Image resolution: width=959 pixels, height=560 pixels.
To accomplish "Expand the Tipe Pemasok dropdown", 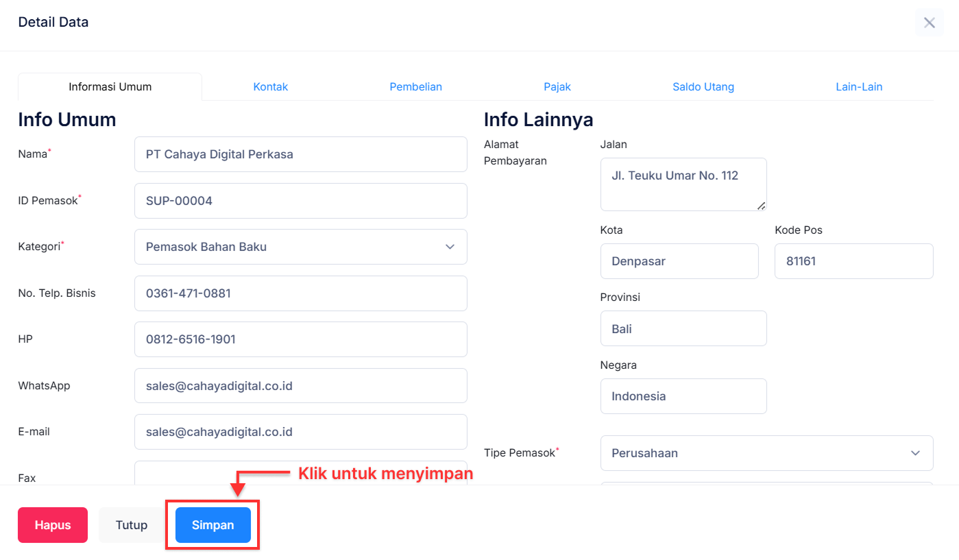I will [766, 453].
